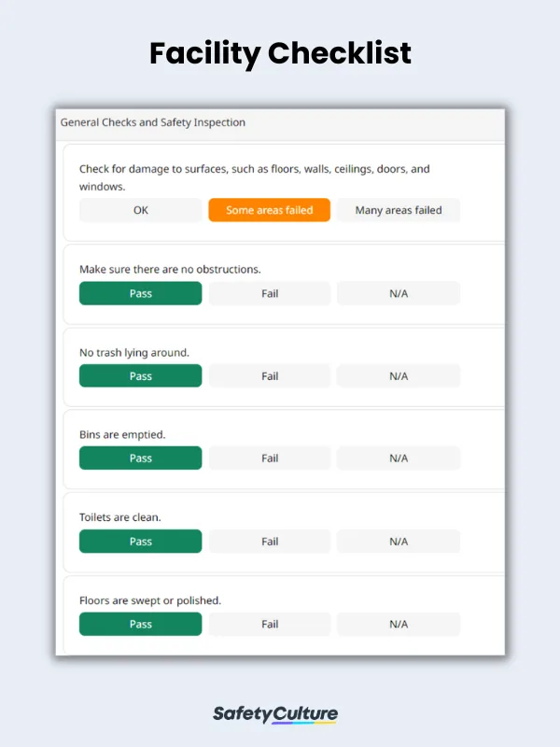
Task: Select 'Many areas failed' option
Action: [x=399, y=210]
